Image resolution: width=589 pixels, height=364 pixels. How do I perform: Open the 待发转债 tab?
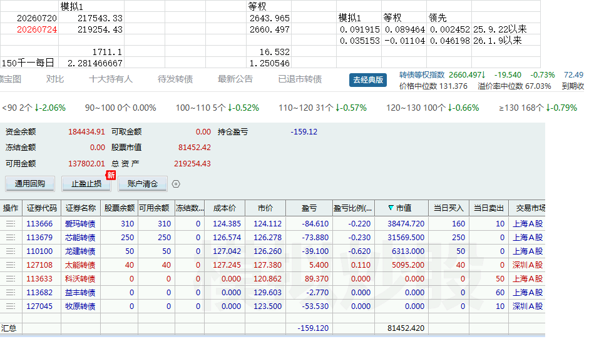click(x=175, y=79)
